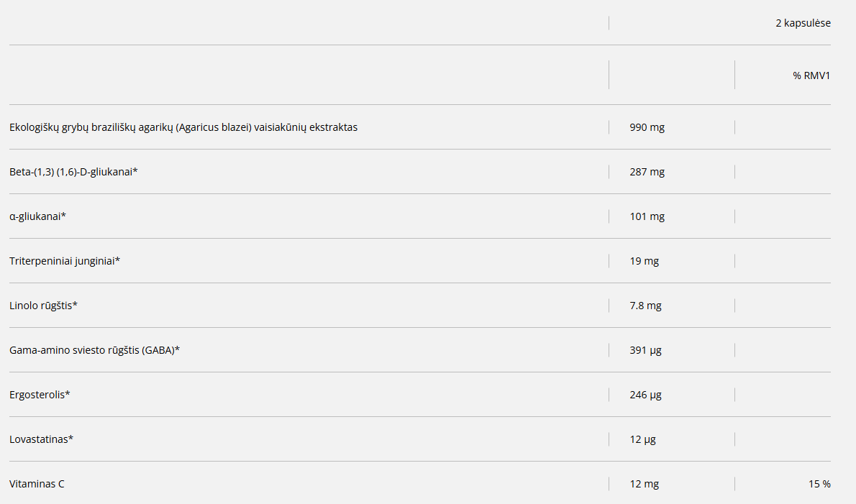Viewport: 856px width, 504px height.
Task: Select the Triterpeniniai junginiai row label
Action: 64,261
